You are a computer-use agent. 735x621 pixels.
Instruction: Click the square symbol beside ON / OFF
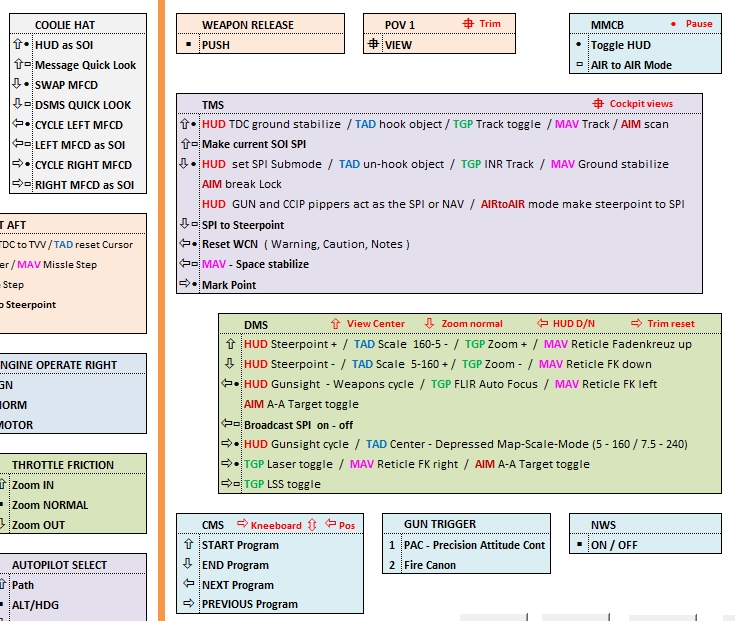(579, 544)
